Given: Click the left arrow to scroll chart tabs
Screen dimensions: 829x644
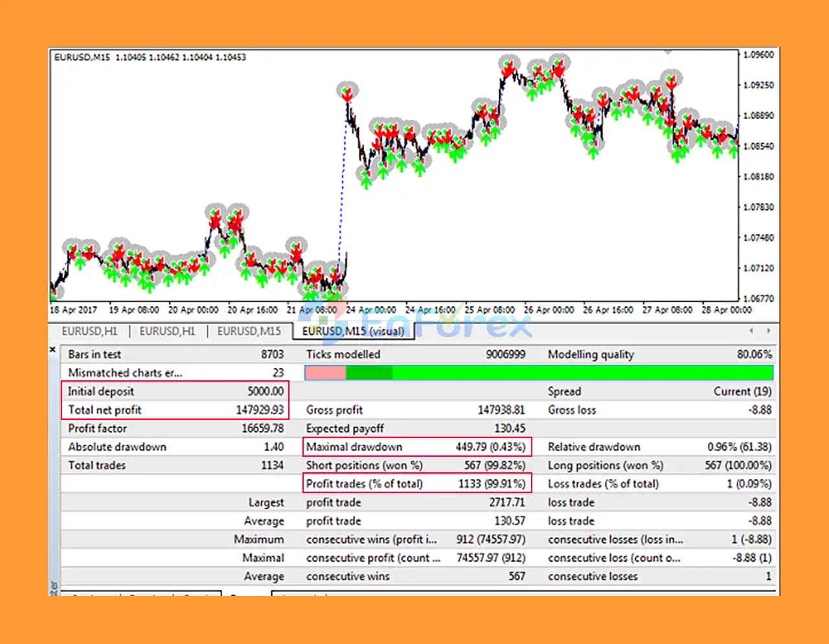Looking at the screenshot, I should pos(750,330).
